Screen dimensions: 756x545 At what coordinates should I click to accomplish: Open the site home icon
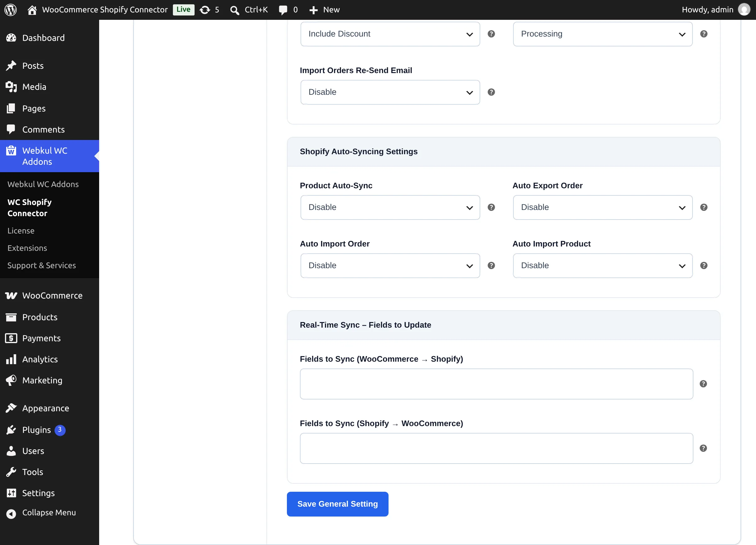coord(32,10)
